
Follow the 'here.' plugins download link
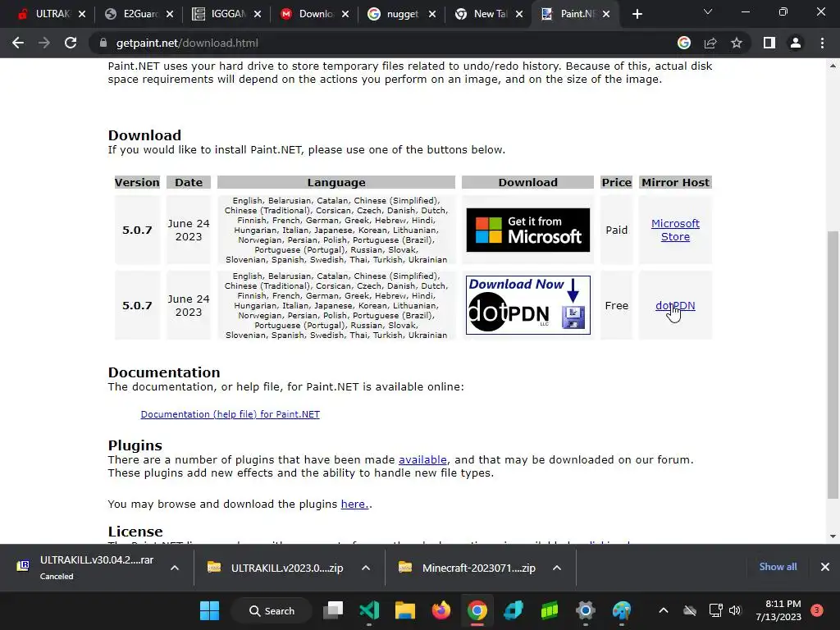click(354, 504)
